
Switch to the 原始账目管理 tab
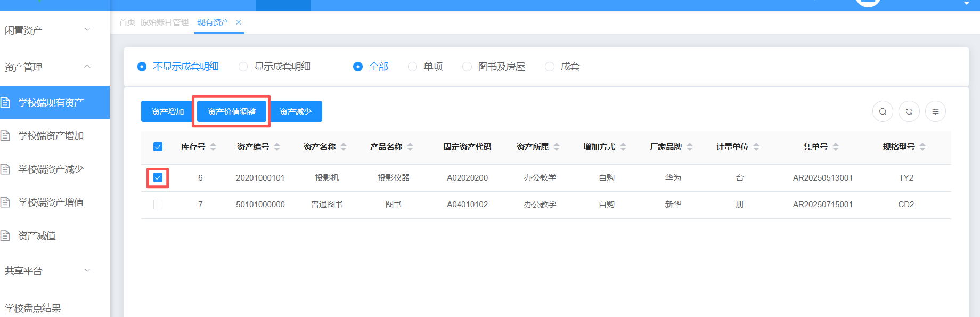[x=165, y=22]
